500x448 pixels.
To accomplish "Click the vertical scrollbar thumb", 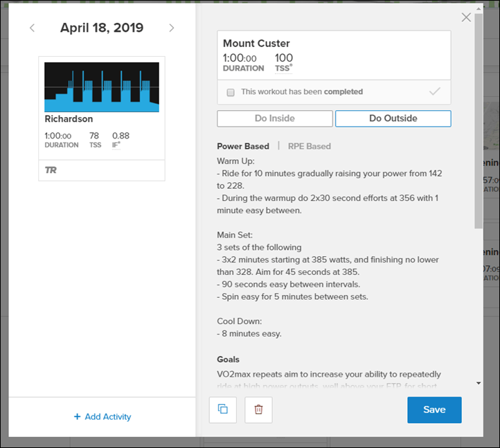I will [x=479, y=121].
